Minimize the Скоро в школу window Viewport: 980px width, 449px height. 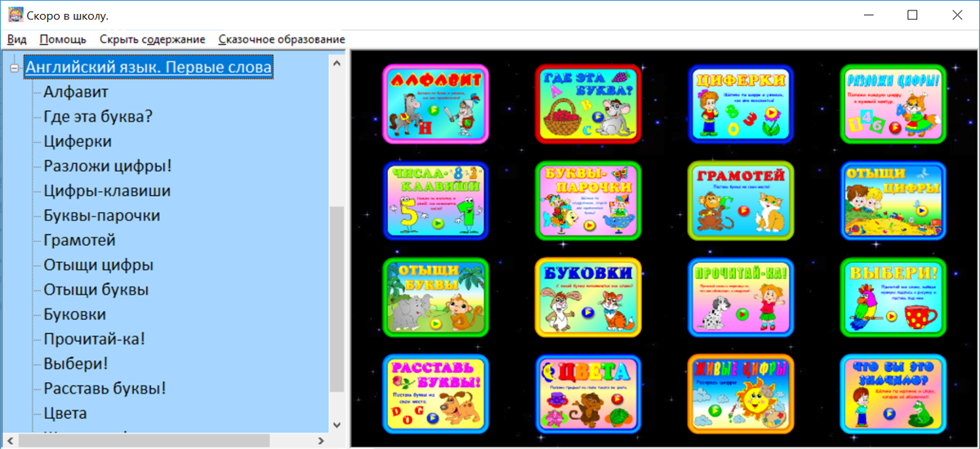pyautogui.click(x=867, y=15)
